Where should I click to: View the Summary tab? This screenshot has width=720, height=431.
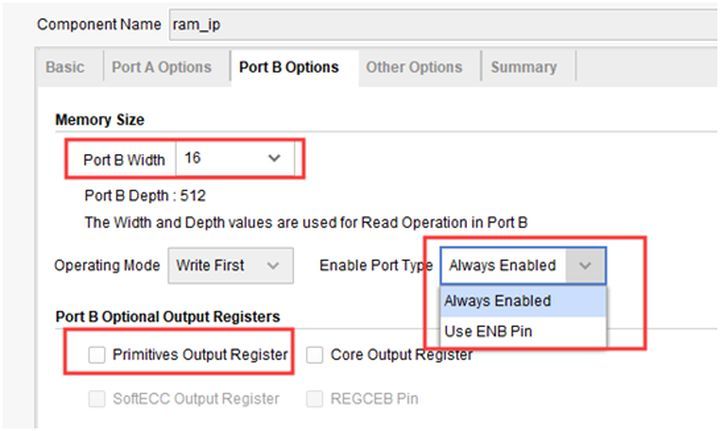(x=524, y=67)
